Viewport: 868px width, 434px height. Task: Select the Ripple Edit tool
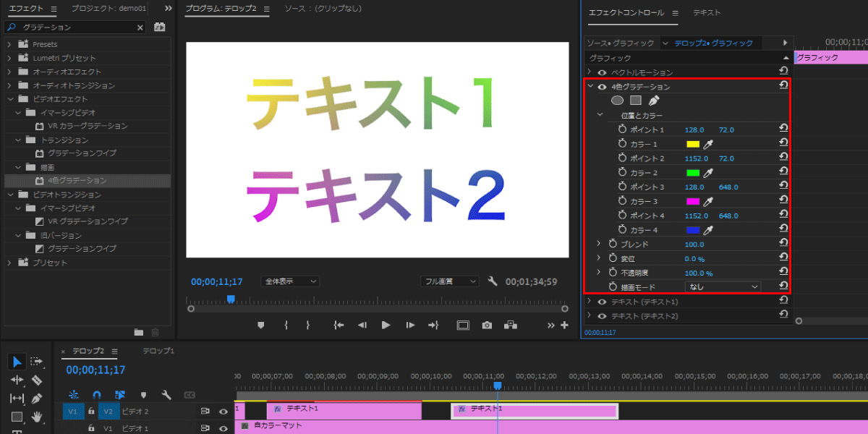tap(17, 380)
